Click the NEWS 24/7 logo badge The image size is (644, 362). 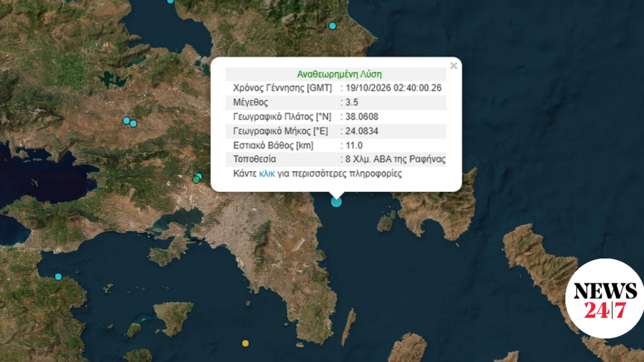[x=604, y=299]
